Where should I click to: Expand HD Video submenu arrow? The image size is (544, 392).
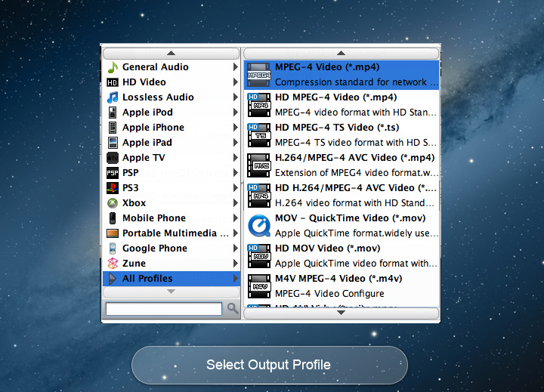click(x=236, y=82)
